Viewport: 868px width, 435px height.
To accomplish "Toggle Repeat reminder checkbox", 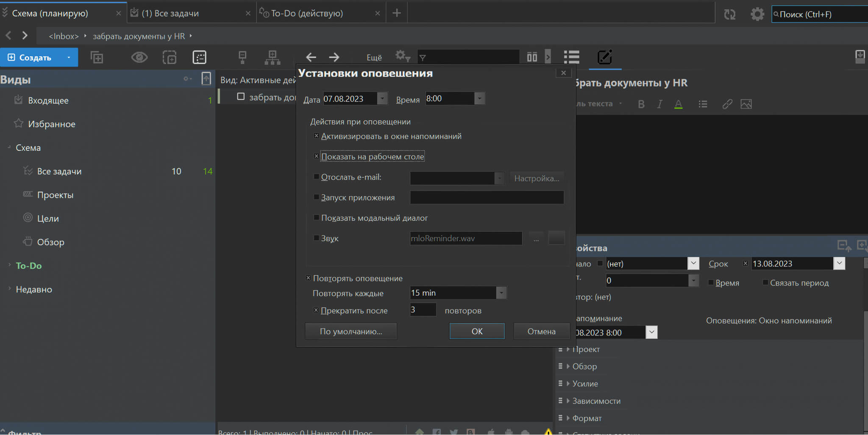I will (x=308, y=278).
